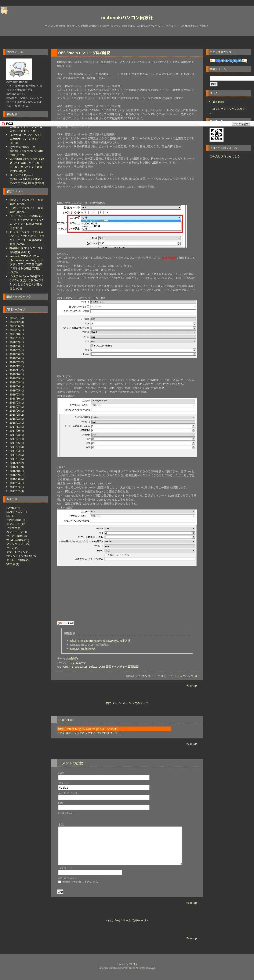The image size is (254, 980).
Task: Click the access counter digits image
Action: tap(228, 60)
